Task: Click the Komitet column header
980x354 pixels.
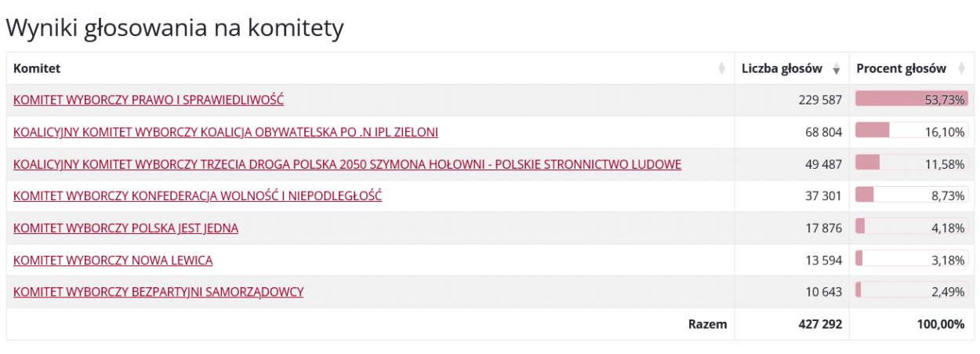Action: tap(37, 69)
